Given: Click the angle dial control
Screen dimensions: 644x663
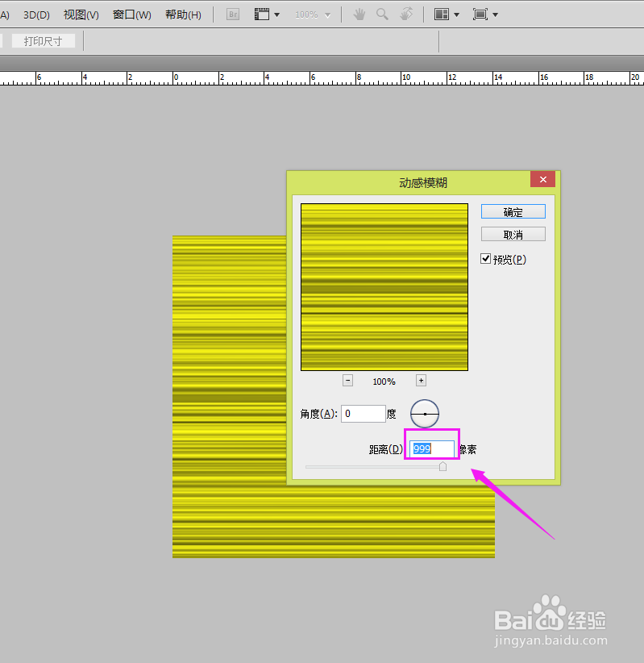Looking at the screenshot, I should point(425,414).
